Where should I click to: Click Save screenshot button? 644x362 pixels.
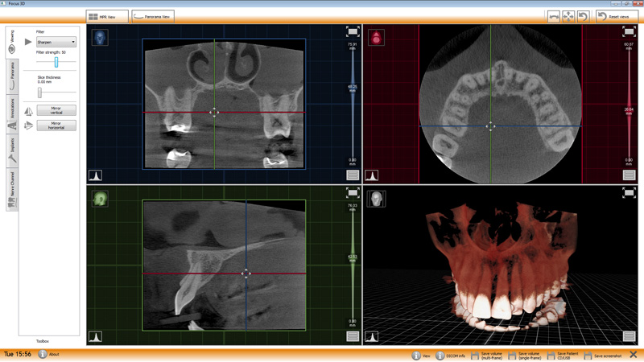pos(603,355)
